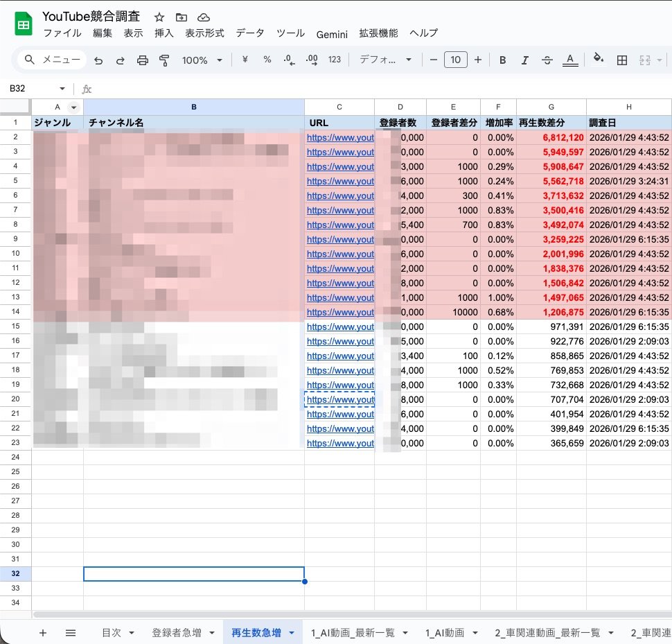This screenshot has width=672, height=644.
Task: Open the Borders icon
Action: click(x=621, y=60)
